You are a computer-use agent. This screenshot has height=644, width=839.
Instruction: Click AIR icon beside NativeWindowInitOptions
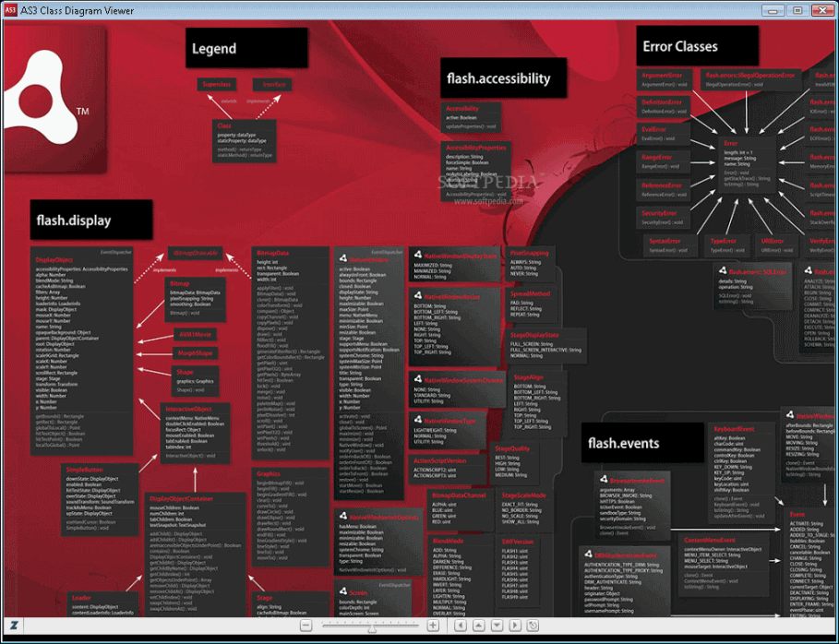point(343,516)
